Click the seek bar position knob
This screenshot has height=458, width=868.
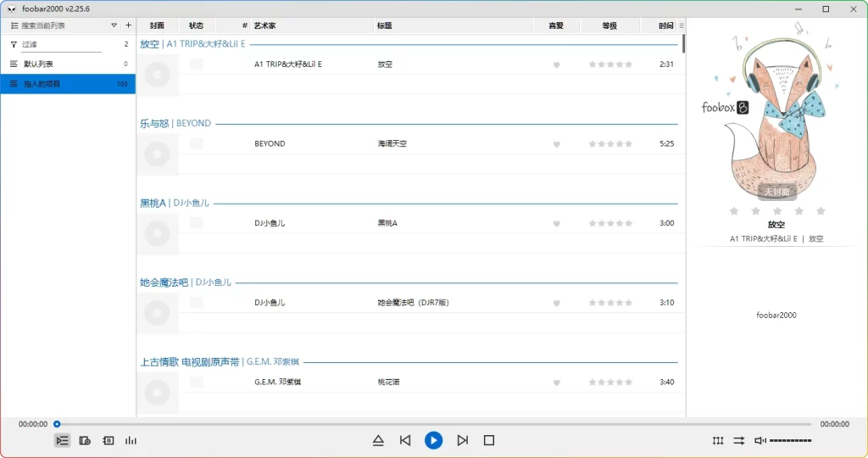coord(57,424)
